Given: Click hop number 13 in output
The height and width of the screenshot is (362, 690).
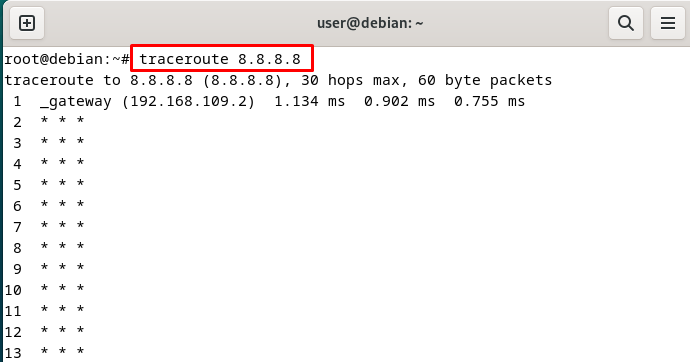Looking at the screenshot, I should point(13,353).
